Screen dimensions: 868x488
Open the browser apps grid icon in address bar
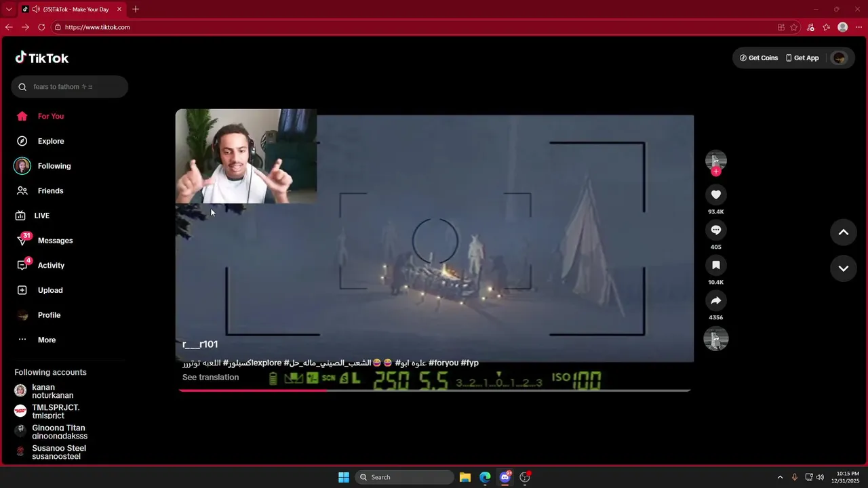781,27
